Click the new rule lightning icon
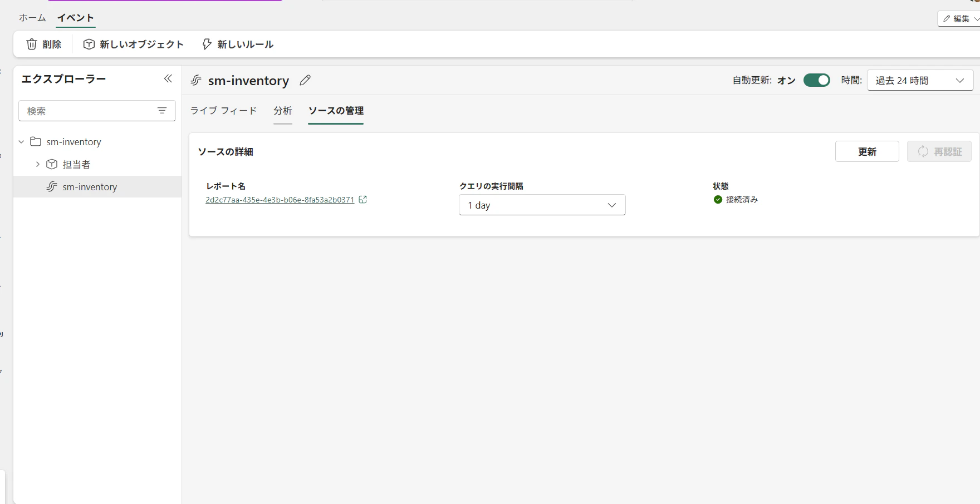The image size is (980, 504). [x=207, y=44]
